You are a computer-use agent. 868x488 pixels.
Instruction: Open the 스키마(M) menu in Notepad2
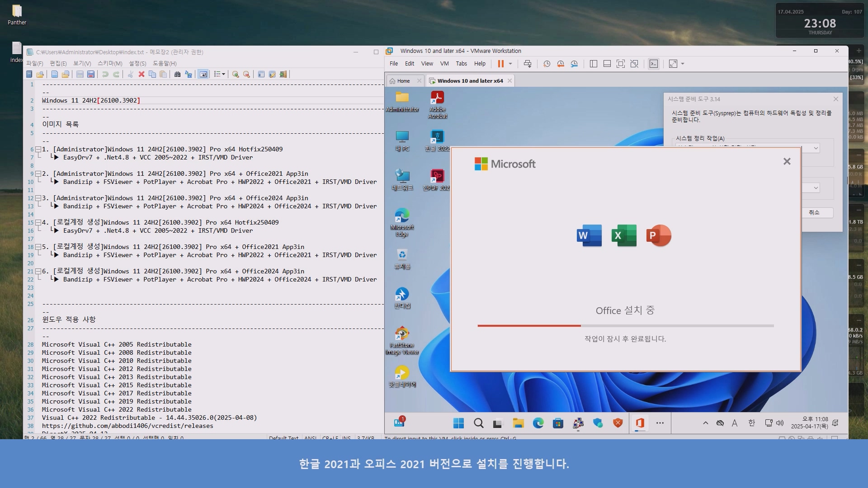coord(110,63)
